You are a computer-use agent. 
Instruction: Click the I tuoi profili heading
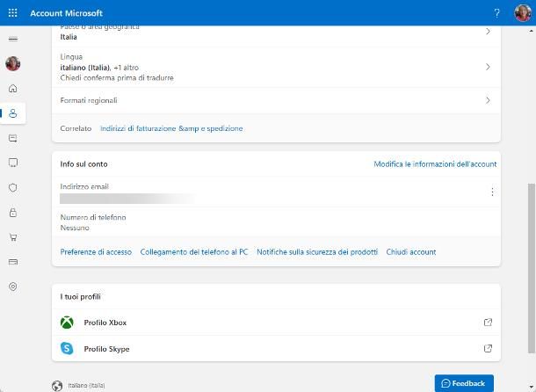[80, 296]
